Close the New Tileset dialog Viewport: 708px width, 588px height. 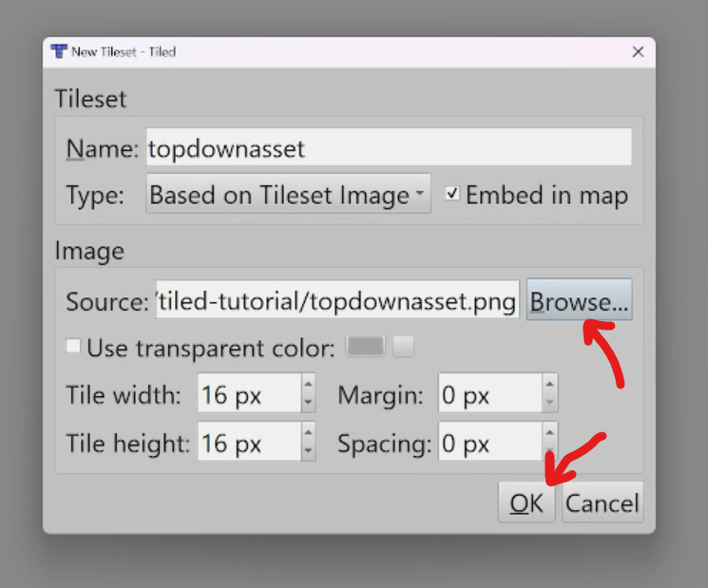[x=638, y=52]
